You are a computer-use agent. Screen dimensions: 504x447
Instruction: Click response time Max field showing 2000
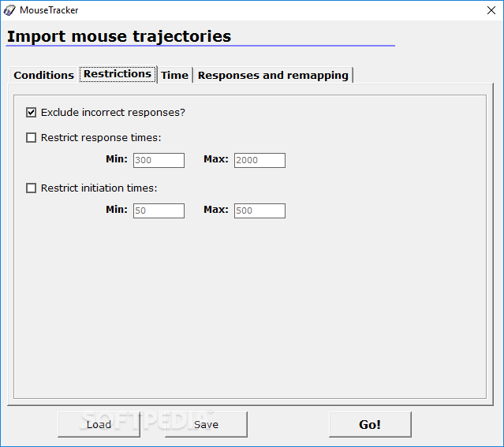(259, 160)
